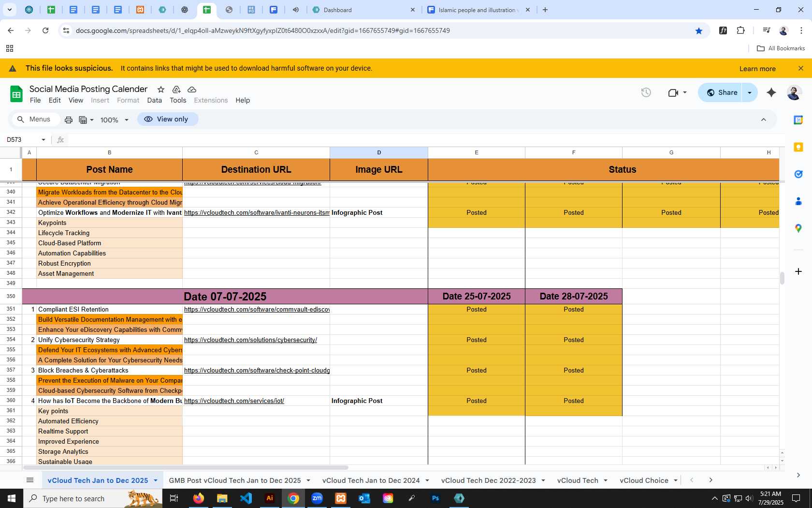Open the Meet call options arrow

685,92
